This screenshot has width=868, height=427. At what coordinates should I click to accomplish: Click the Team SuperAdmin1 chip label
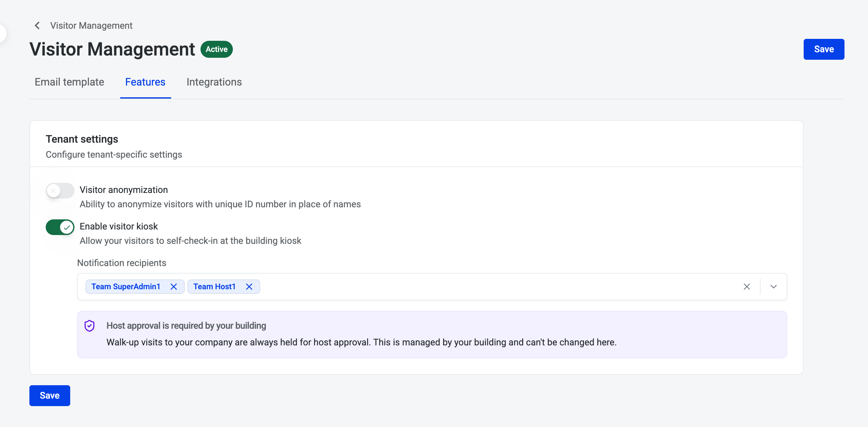(126, 287)
